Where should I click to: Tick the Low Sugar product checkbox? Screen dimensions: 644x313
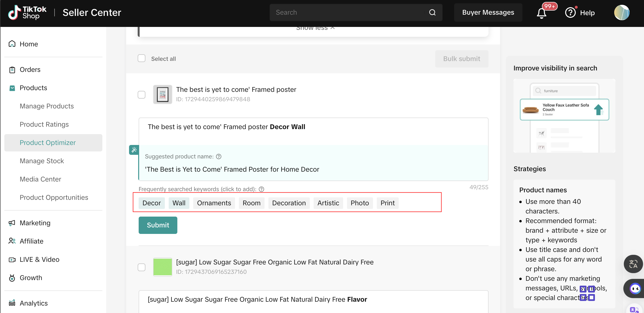click(142, 267)
